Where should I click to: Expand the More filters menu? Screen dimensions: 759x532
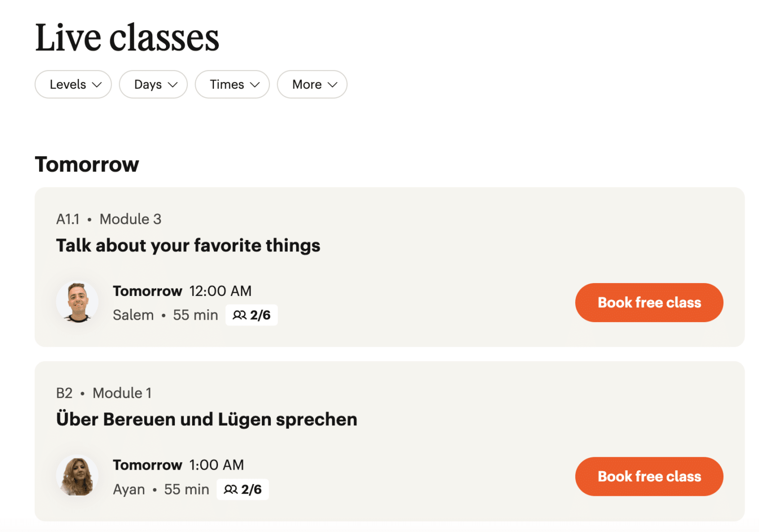[x=312, y=84]
